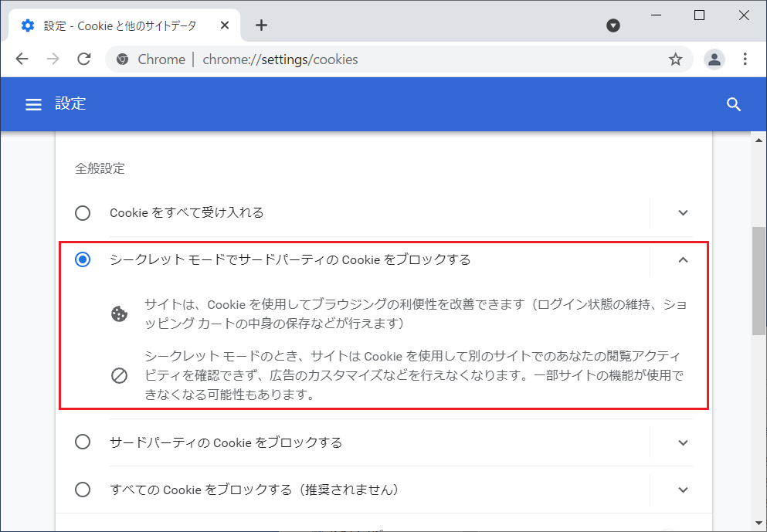Open the user profile avatar menu
This screenshot has height=532, width=767.
pyautogui.click(x=714, y=59)
